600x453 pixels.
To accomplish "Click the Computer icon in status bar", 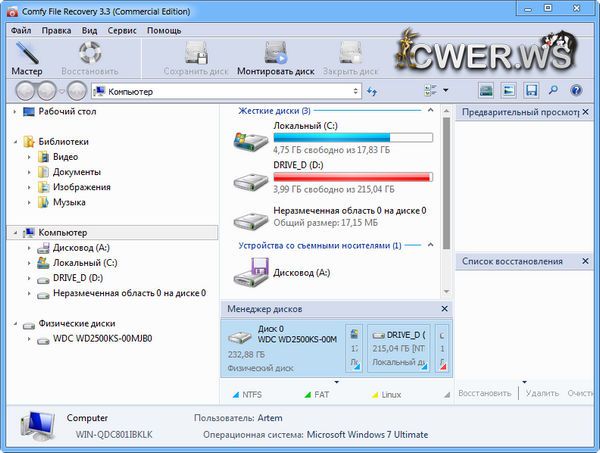I will pos(38,426).
